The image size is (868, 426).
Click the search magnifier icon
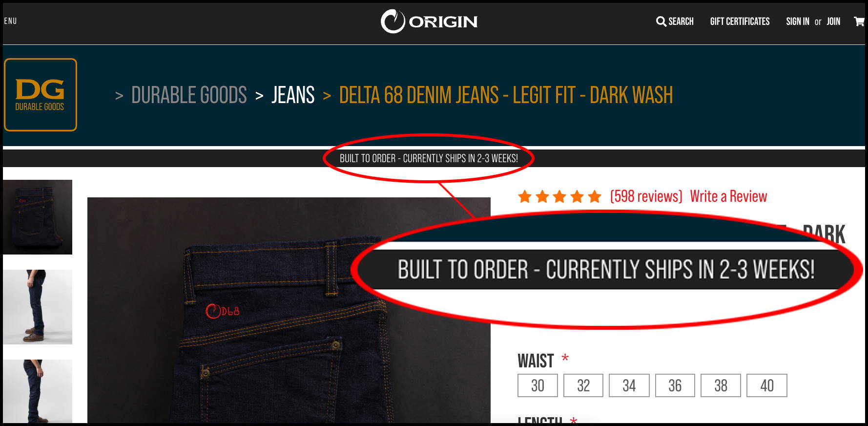coord(661,21)
